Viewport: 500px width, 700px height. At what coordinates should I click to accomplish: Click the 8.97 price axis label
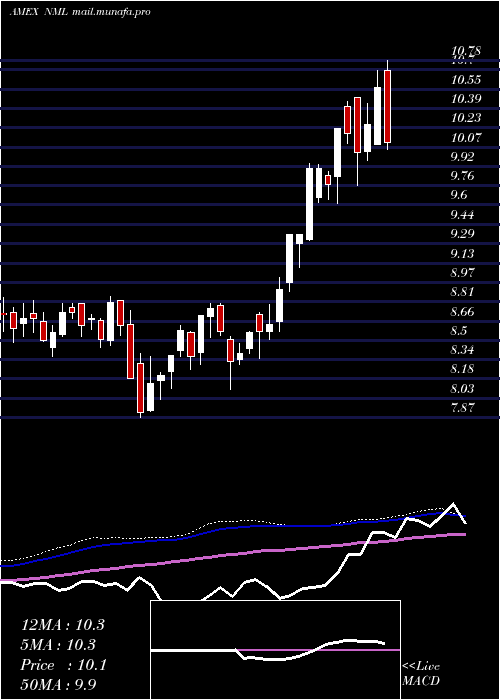coord(463,273)
